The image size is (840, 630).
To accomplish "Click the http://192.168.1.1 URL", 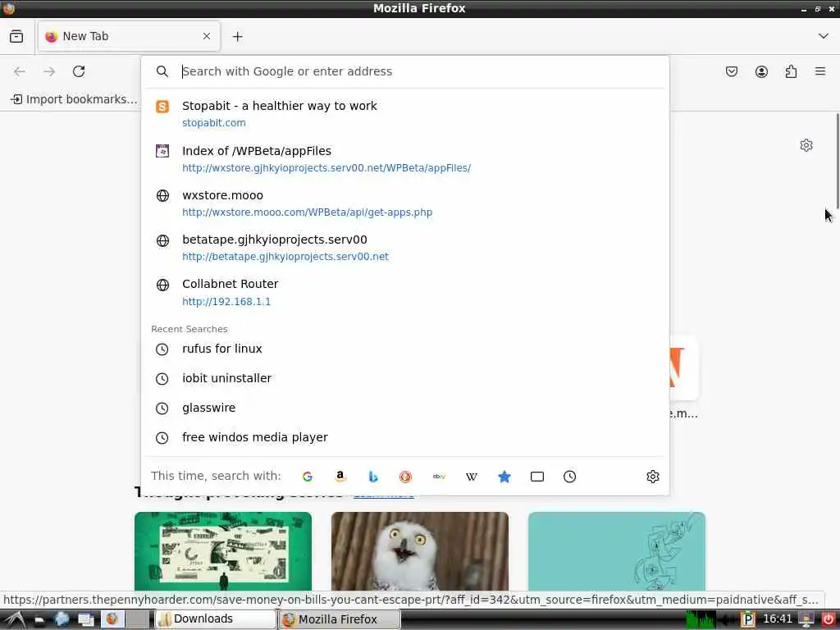I will (226, 302).
